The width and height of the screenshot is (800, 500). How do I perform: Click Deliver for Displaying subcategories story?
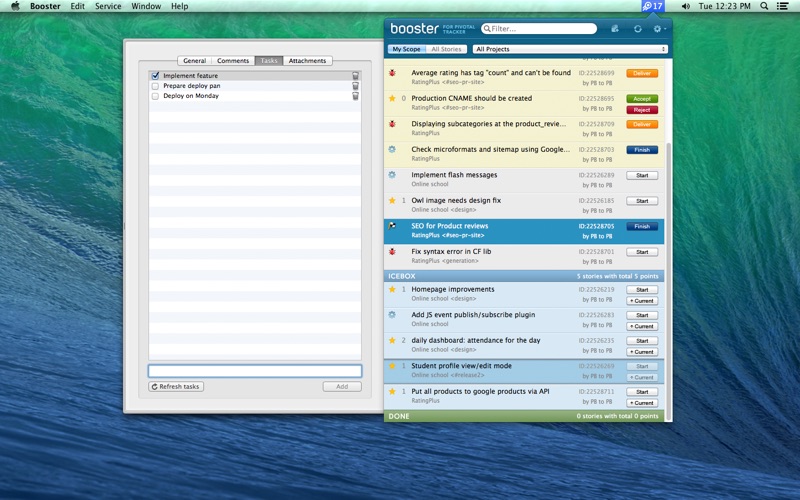click(x=642, y=124)
